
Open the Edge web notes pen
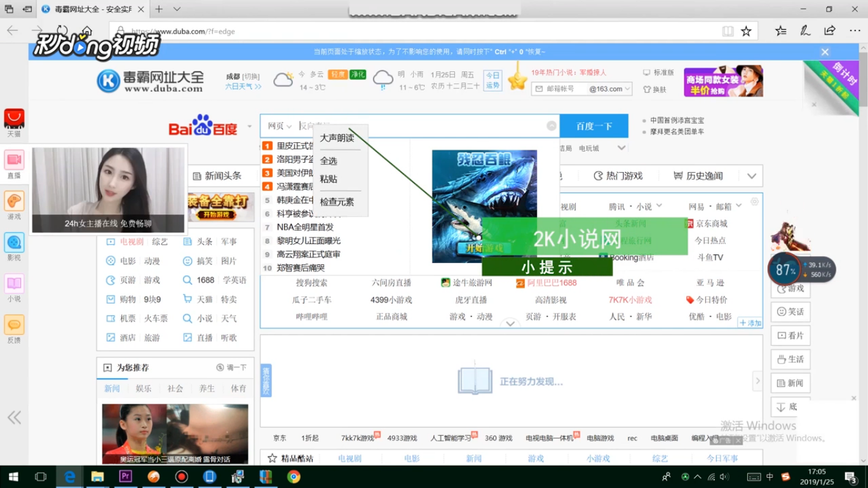tap(805, 30)
